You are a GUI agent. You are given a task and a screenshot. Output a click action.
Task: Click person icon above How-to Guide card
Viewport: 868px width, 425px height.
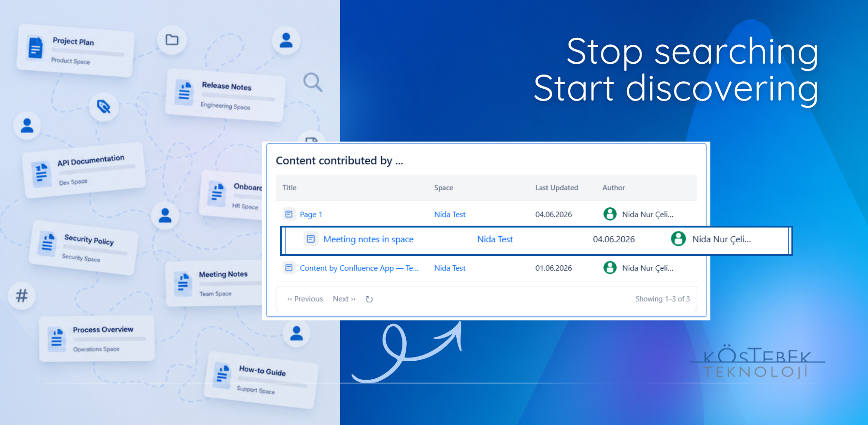[296, 333]
